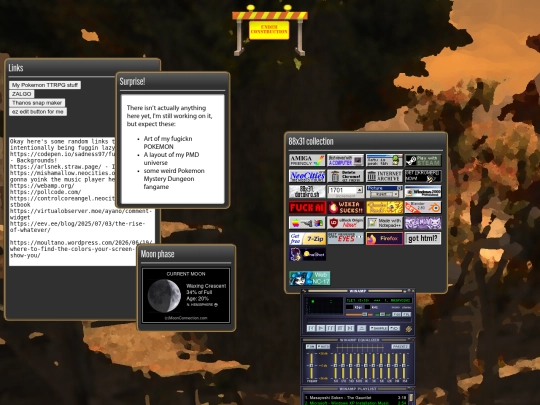540x405 pixels.
Task: Click the Get free 7-Zip badge
Action: tap(307, 238)
